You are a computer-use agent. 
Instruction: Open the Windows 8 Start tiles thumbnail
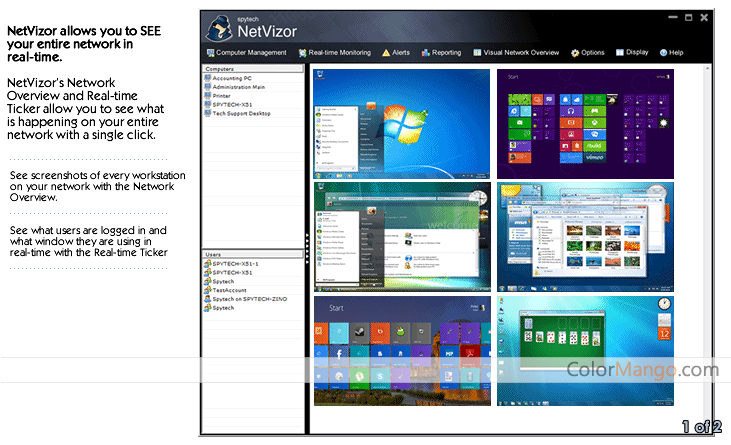[402, 351]
